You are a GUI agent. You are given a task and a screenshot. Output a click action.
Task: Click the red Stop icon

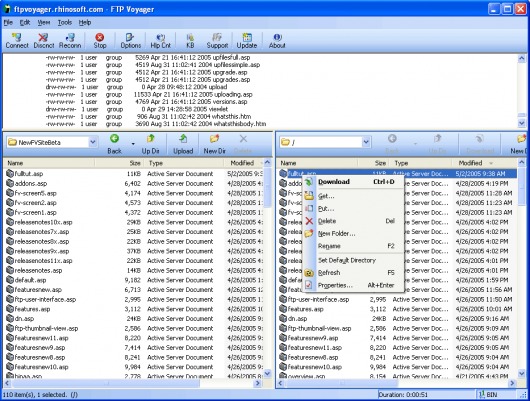click(x=100, y=41)
